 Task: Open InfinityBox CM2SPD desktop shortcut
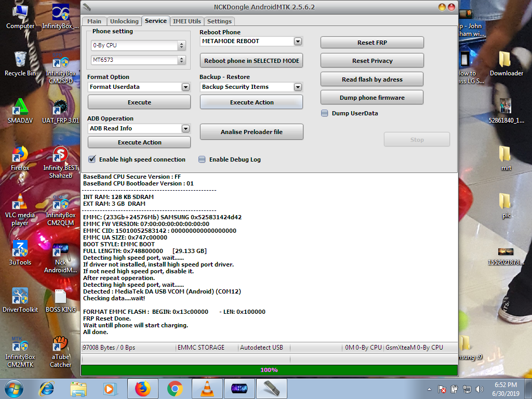60,68
